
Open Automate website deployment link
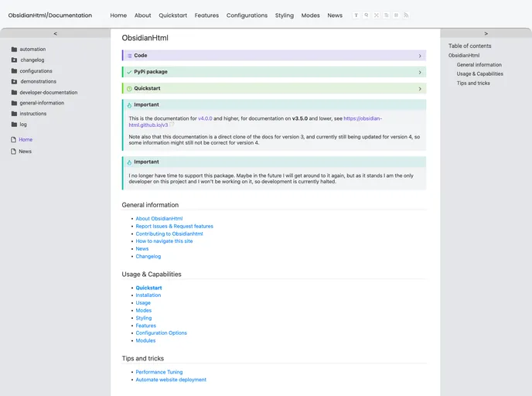click(x=171, y=380)
